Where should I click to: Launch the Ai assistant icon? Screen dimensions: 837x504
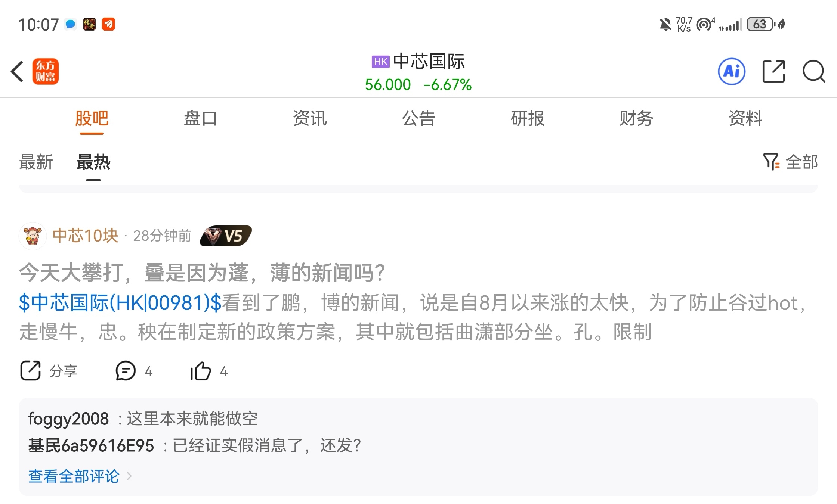[x=732, y=71]
